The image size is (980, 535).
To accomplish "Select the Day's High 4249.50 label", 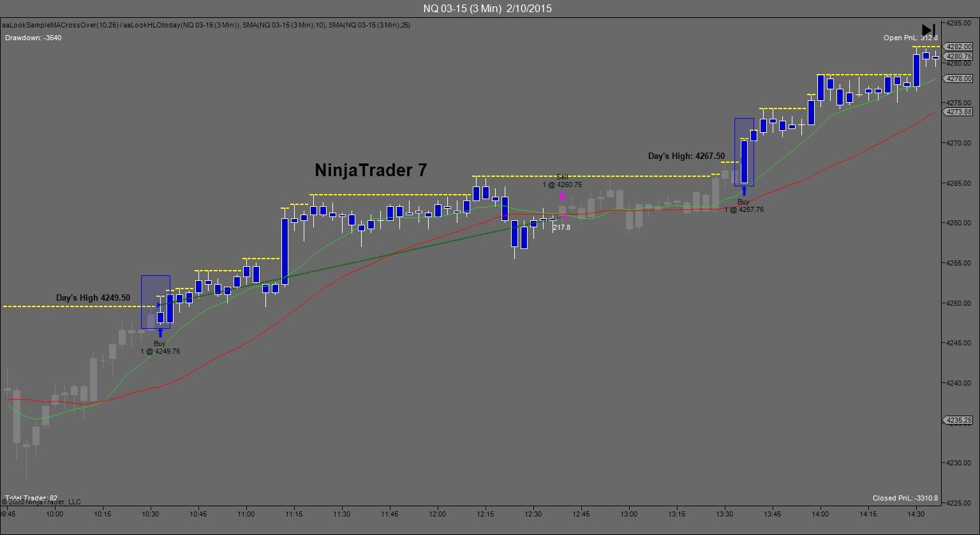I will tap(93, 298).
